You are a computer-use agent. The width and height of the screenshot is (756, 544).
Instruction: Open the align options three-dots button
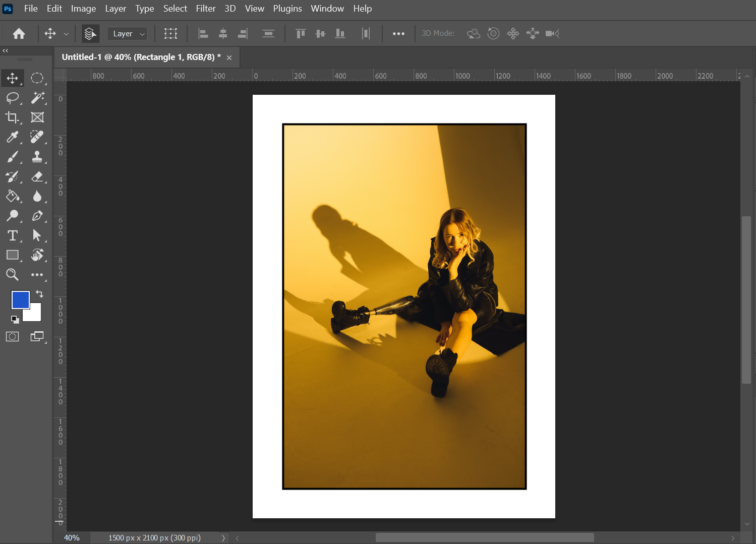click(x=398, y=34)
